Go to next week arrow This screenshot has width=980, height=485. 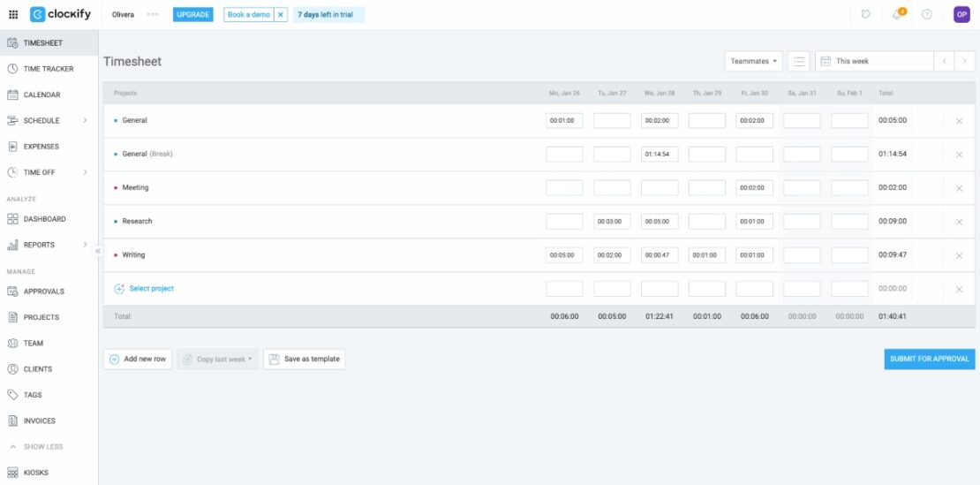964,61
